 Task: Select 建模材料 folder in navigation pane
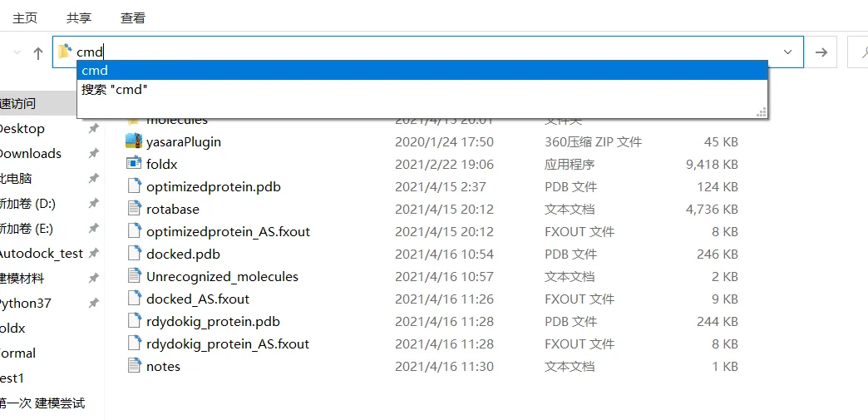(22, 279)
